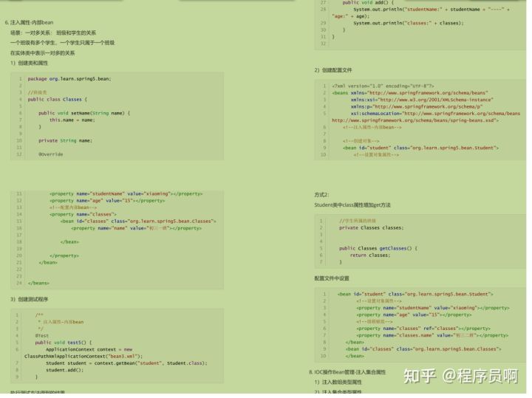Image resolution: width=532 pixels, height=398 pixels.
Task: Select the line '场景：一对多关系：班级和学生的关系'
Action: coord(53,32)
